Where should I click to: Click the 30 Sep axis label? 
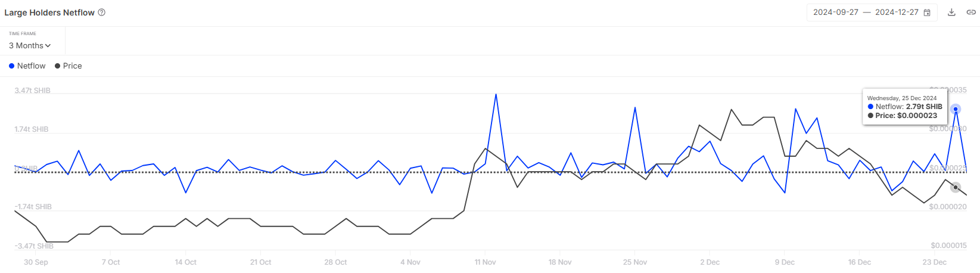[36, 262]
